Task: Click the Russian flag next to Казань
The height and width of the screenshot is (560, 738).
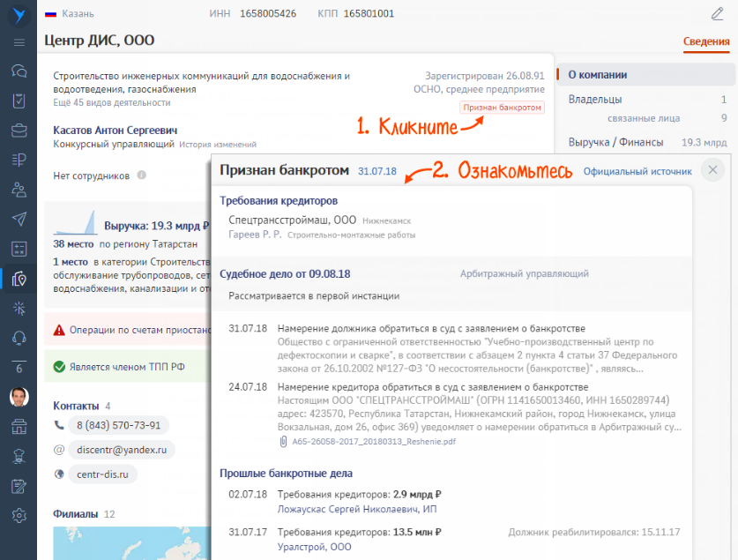Action: 50,14
